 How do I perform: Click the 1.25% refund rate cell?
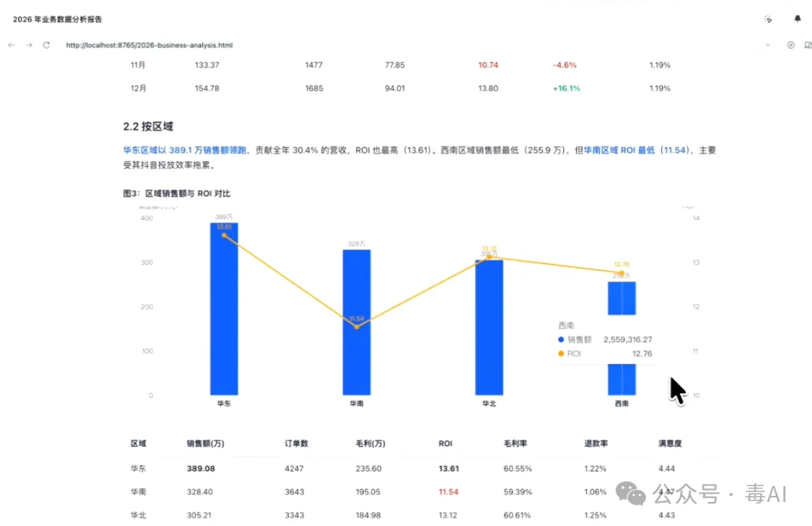coord(595,515)
